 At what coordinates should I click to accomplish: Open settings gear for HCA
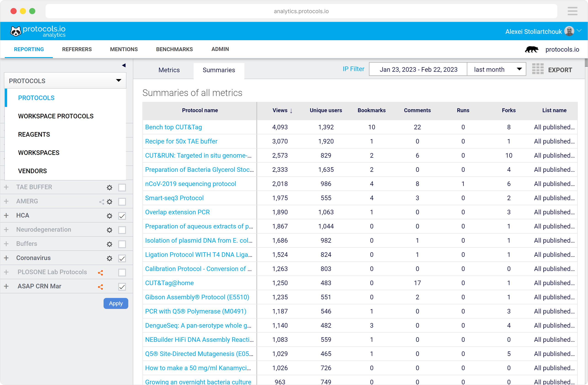click(110, 216)
